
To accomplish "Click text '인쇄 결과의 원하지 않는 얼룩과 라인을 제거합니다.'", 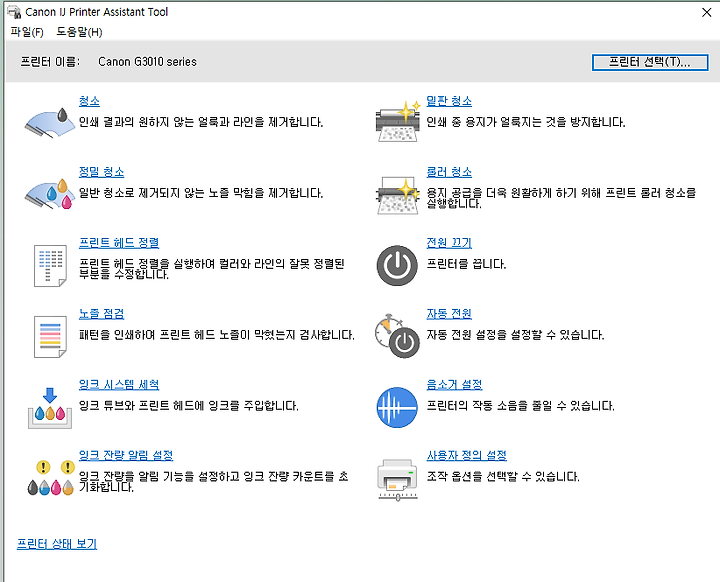I will [x=201, y=122].
